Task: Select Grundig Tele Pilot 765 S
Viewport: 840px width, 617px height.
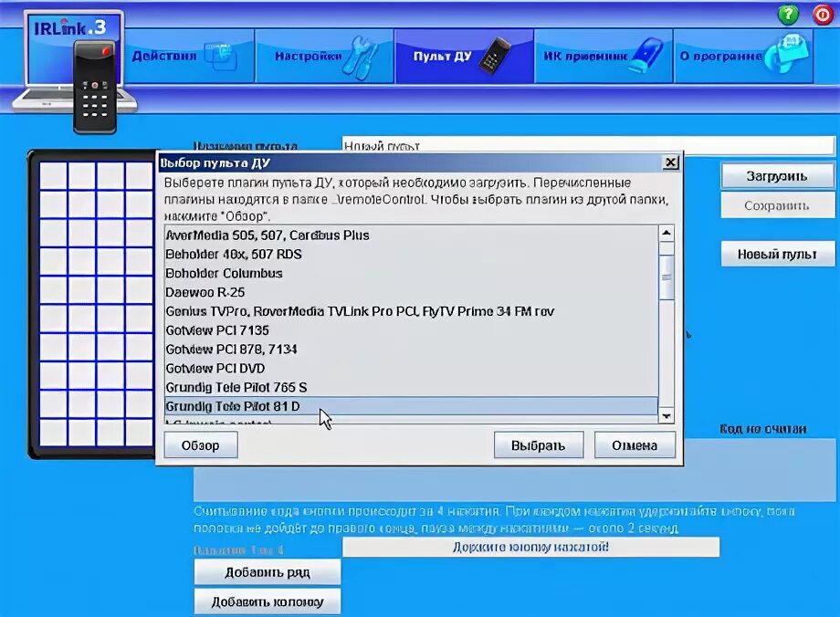Action: click(411, 387)
